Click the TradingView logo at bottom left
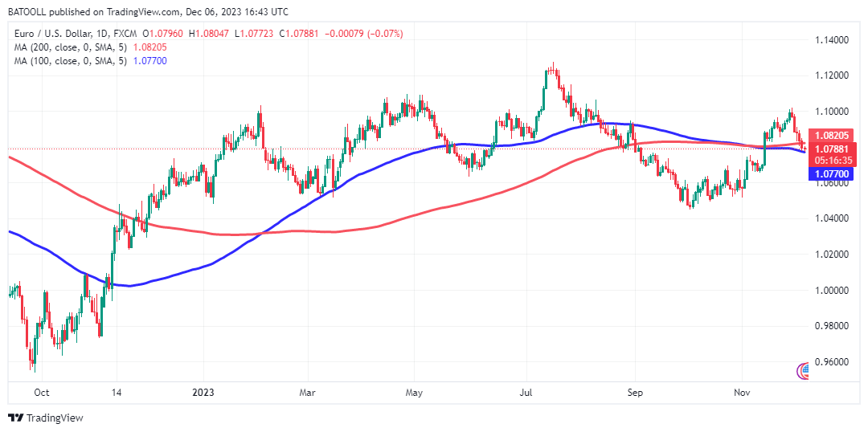868x432 pixels. point(46,418)
